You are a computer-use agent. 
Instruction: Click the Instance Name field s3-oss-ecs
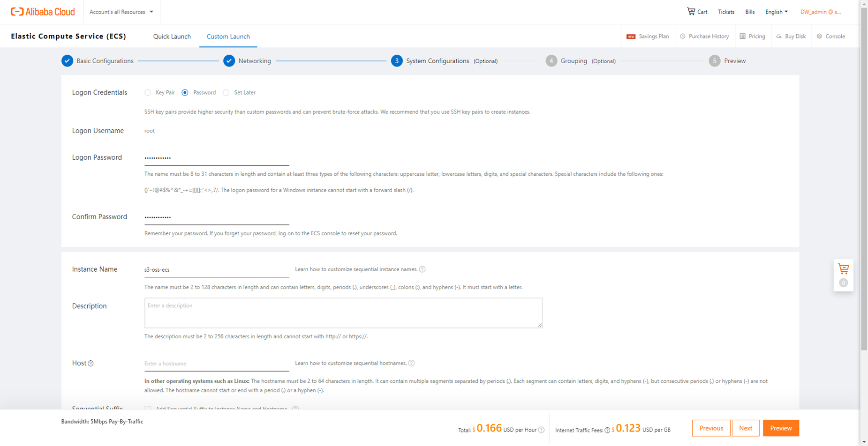(217, 270)
